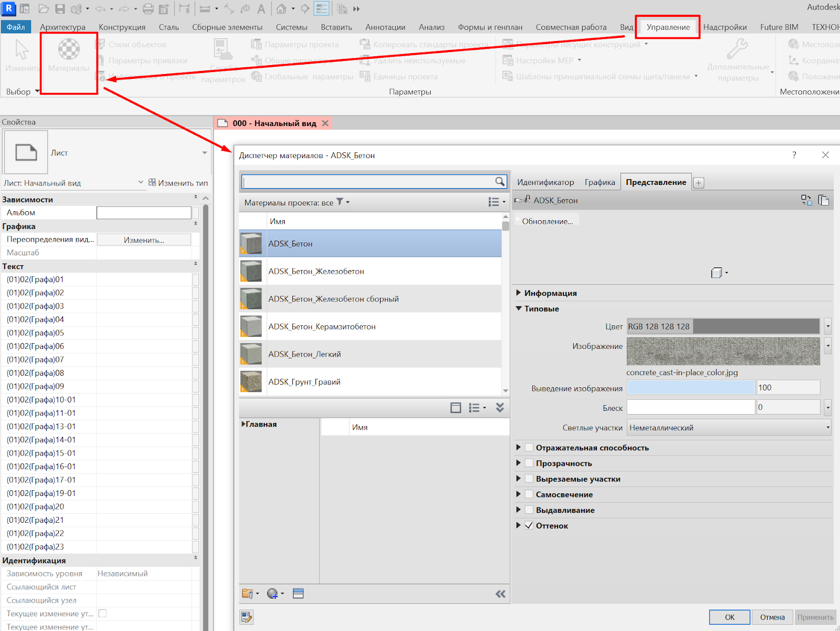The width and height of the screenshot is (840, 631).
Task: Enable the Вырезаемые участки checkbox
Action: 529,479
